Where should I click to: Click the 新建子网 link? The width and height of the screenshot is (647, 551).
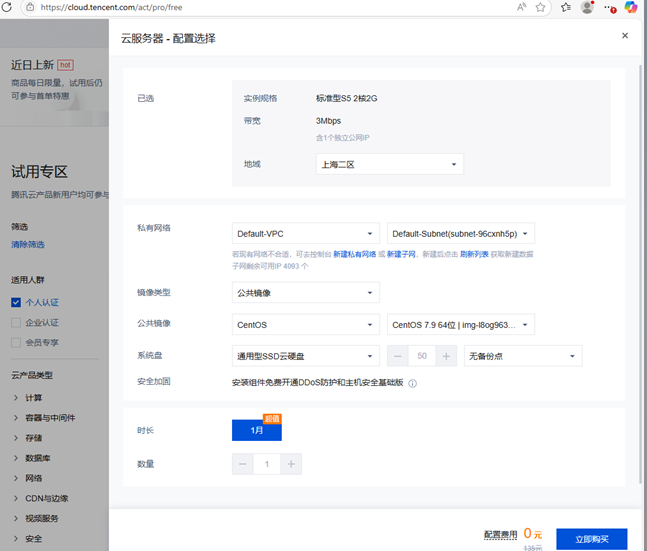401,254
